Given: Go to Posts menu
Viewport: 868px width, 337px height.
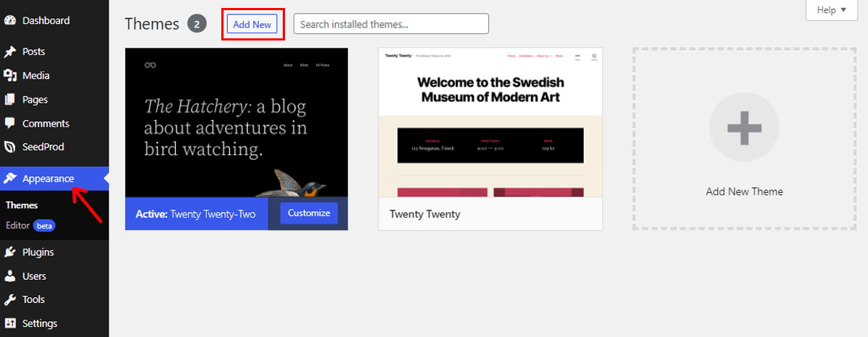Looking at the screenshot, I should pos(54,52).
